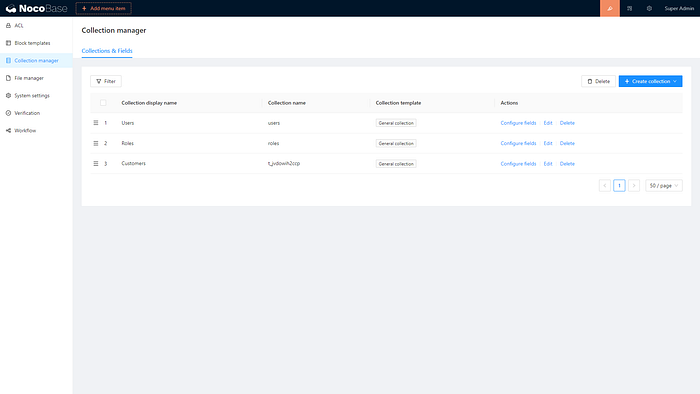The height and width of the screenshot is (394, 700).
Task: Click Edit for Customers collection
Action: click(x=548, y=164)
